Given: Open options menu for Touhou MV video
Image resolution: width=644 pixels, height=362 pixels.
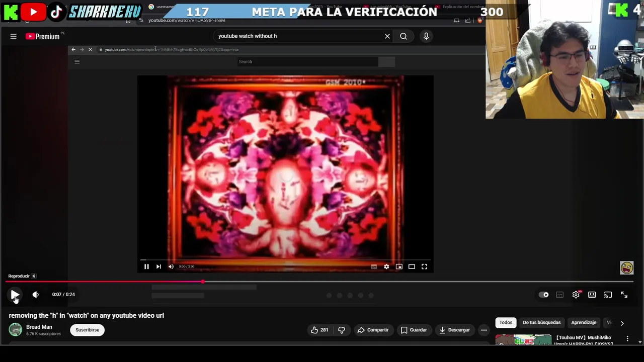Looking at the screenshot, I should (x=627, y=339).
